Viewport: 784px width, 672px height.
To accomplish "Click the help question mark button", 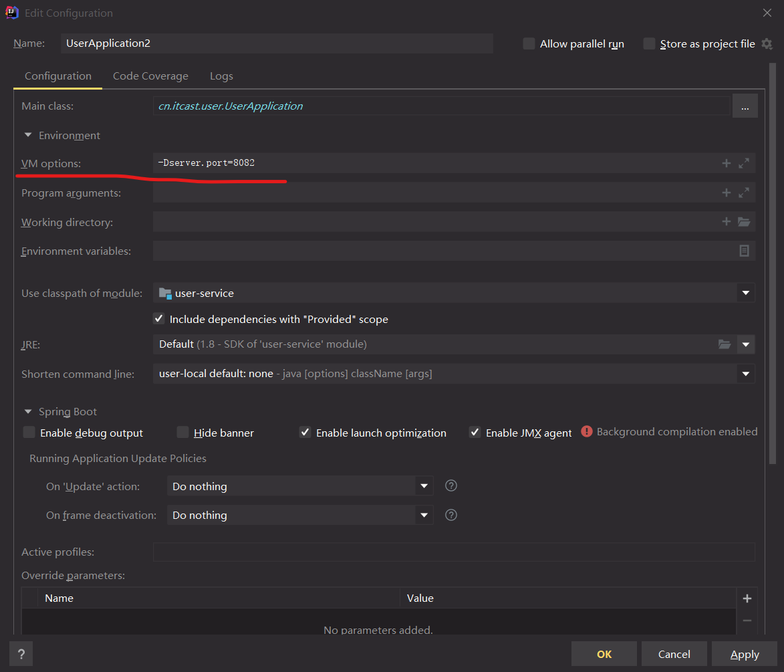I will tap(21, 654).
